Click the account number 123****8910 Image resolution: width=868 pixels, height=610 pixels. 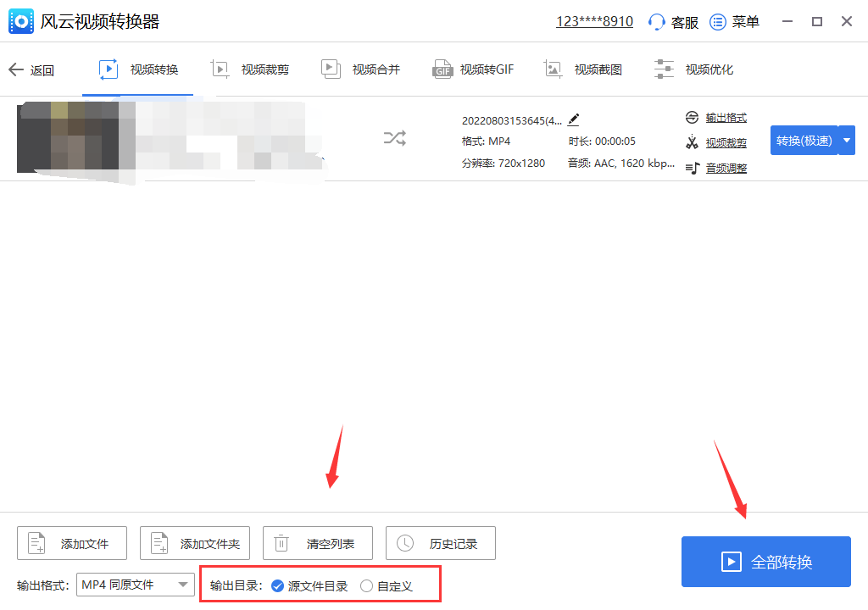[594, 21]
